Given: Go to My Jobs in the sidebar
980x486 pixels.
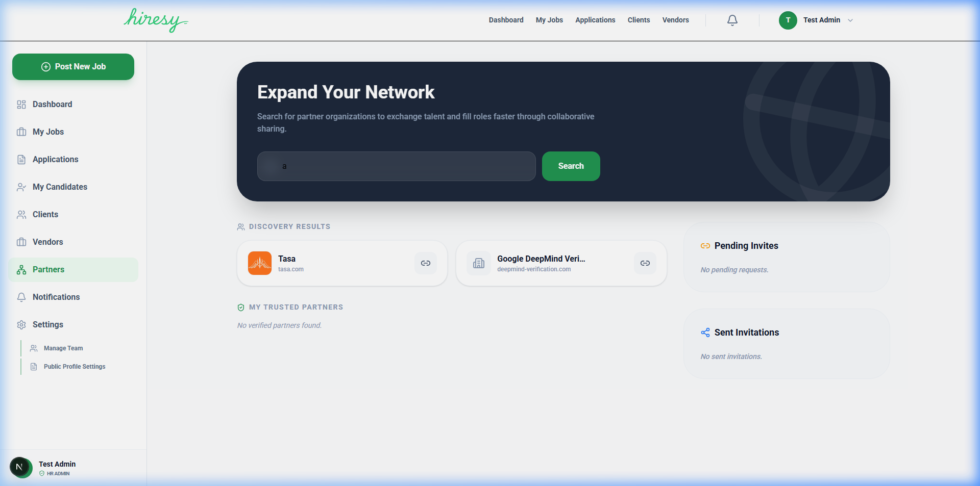Looking at the screenshot, I should 48,132.
